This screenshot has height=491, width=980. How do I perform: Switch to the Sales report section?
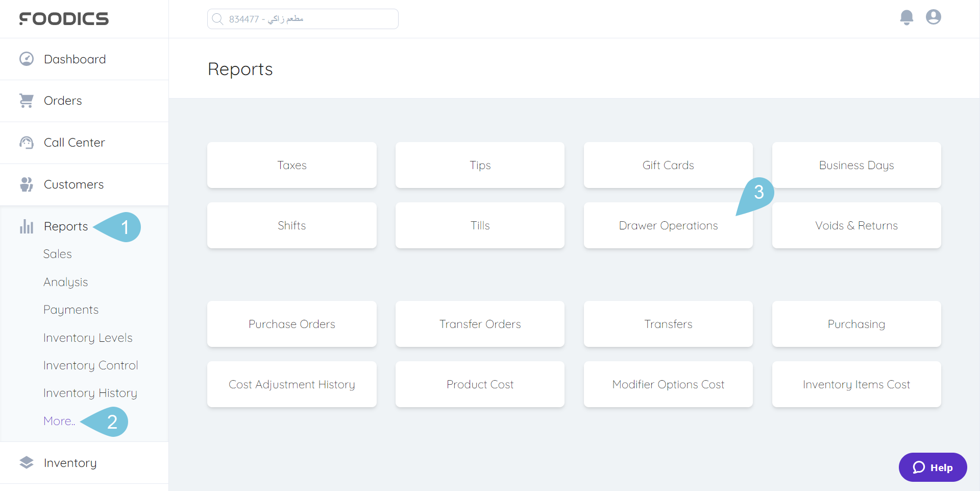(57, 253)
